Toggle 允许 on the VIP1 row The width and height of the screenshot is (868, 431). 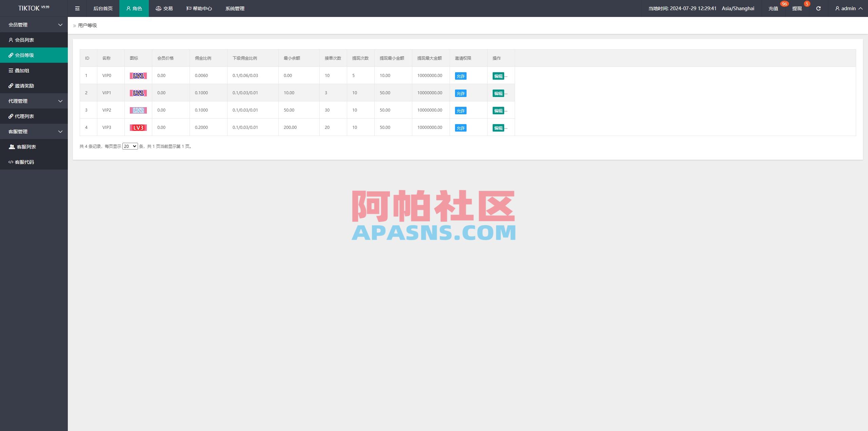tap(460, 93)
